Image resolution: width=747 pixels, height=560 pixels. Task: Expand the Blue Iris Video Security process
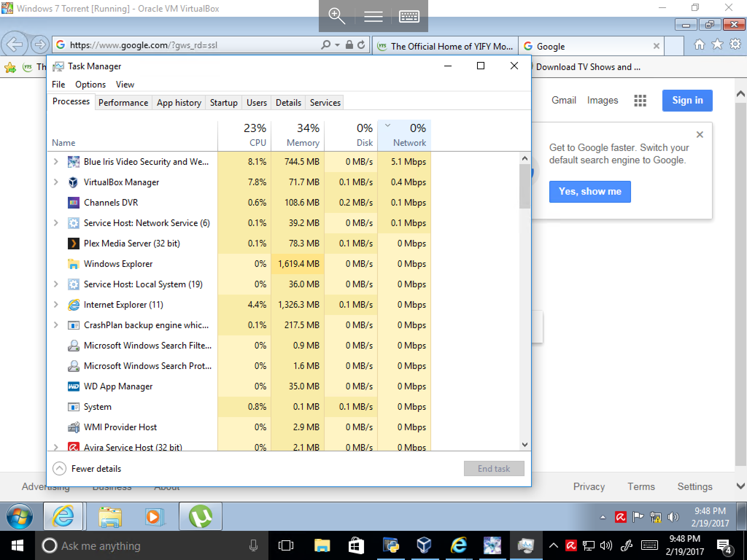point(56,162)
